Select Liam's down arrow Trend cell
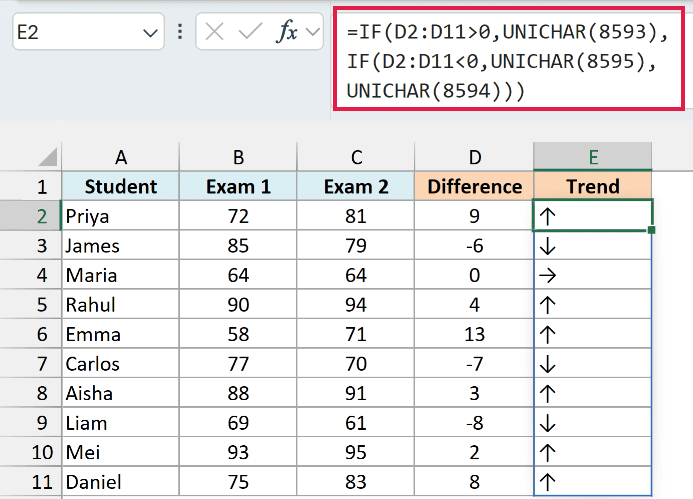Viewport: 693px width, 499px height. pyautogui.click(x=593, y=423)
